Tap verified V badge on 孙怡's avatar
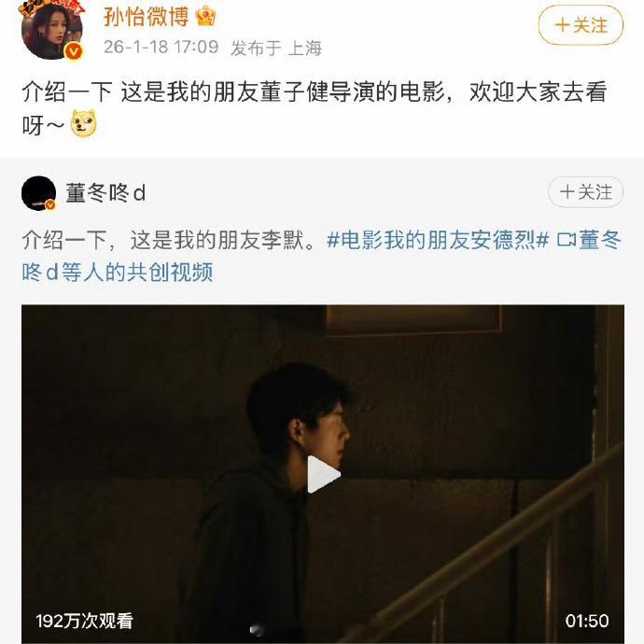The image size is (644, 644). pyautogui.click(x=74, y=51)
